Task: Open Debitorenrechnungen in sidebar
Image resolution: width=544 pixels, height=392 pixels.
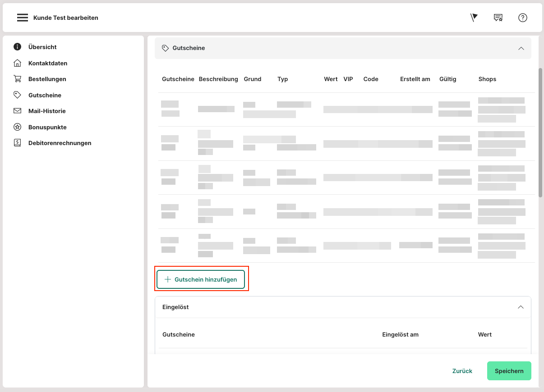Action: tap(60, 143)
